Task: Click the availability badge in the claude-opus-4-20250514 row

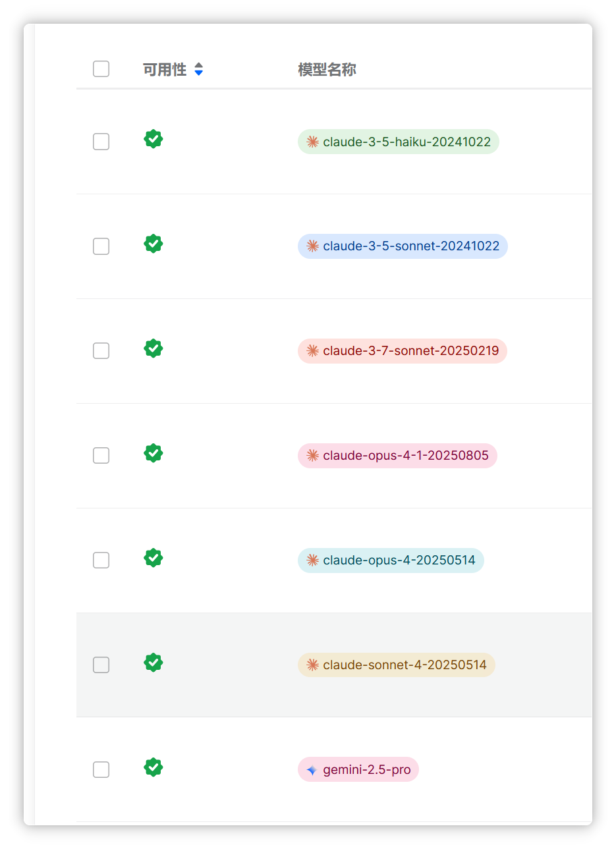Action: pyautogui.click(x=154, y=558)
